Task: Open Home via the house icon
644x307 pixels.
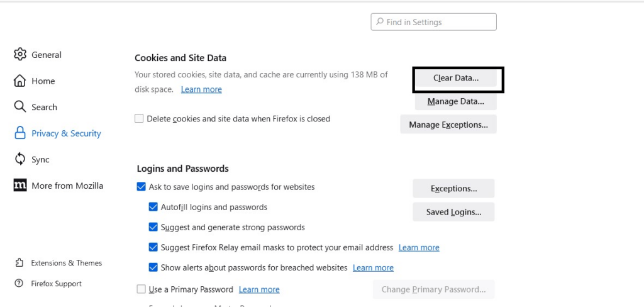Action: 19,81
